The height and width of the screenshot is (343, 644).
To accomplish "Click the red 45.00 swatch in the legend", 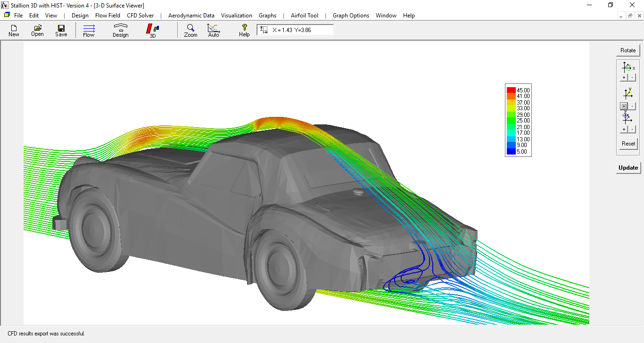I will [511, 90].
